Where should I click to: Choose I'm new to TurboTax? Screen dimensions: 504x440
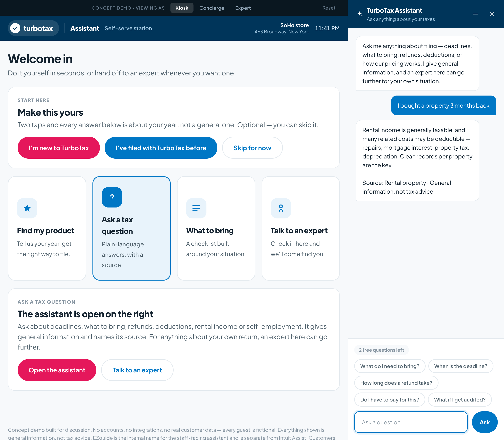(59, 148)
